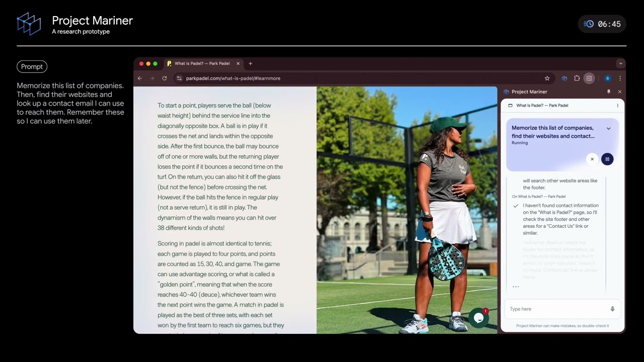Pin the Project Mariner panel
Image resolution: width=644 pixels, height=362 pixels.
point(609,92)
